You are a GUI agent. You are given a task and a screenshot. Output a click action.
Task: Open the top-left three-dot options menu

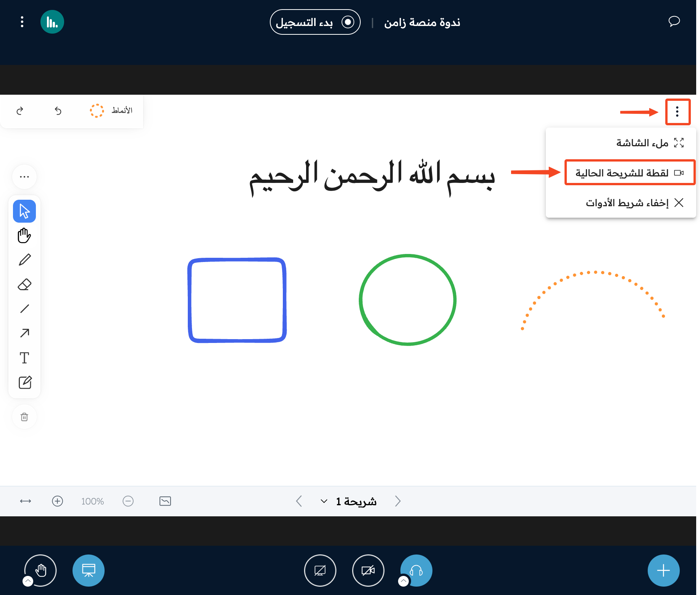click(x=22, y=22)
